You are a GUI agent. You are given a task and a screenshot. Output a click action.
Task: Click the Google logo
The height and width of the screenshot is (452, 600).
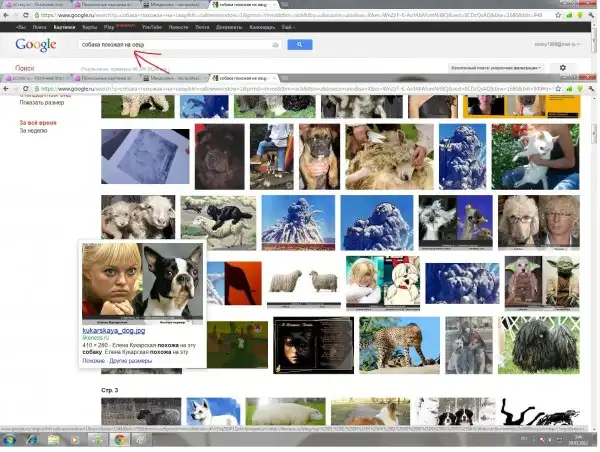click(x=35, y=45)
